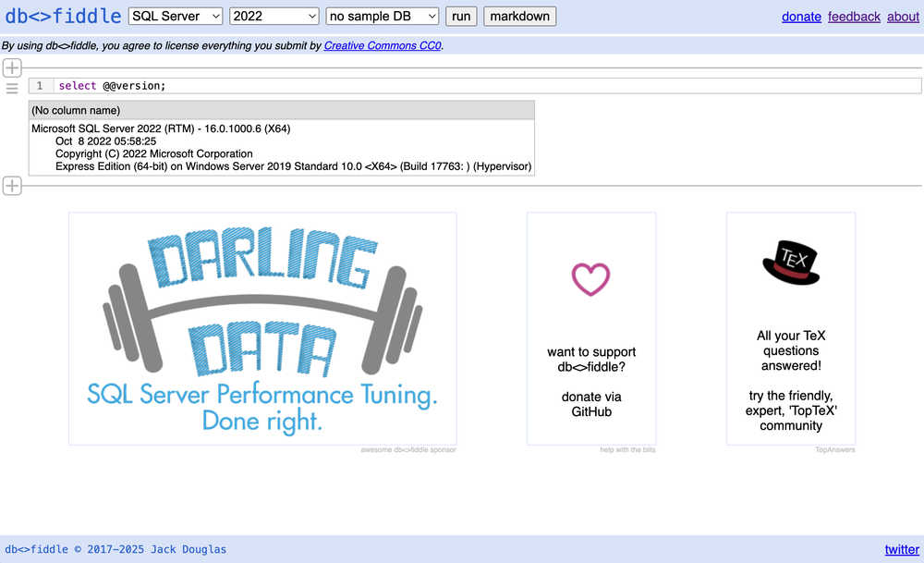924x563 pixels.
Task: Open the no sample DB dropdown
Action: [x=383, y=16]
